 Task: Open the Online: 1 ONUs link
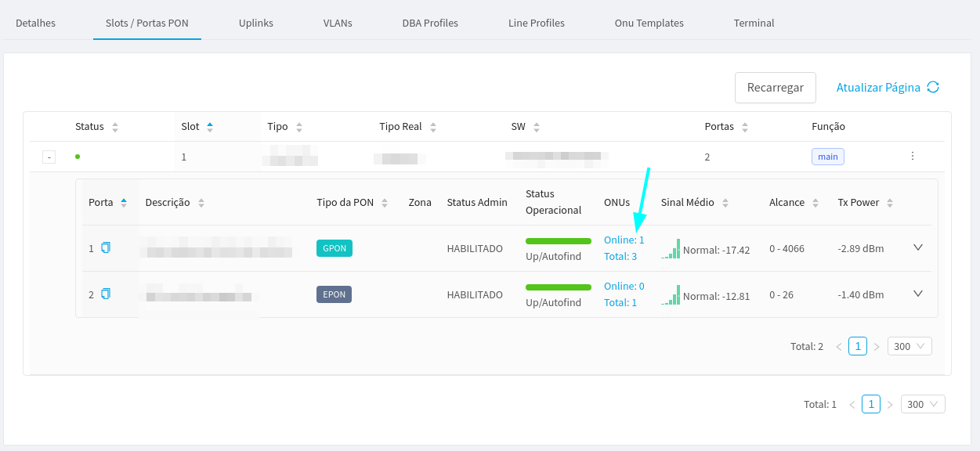click(x=624, y=240)
